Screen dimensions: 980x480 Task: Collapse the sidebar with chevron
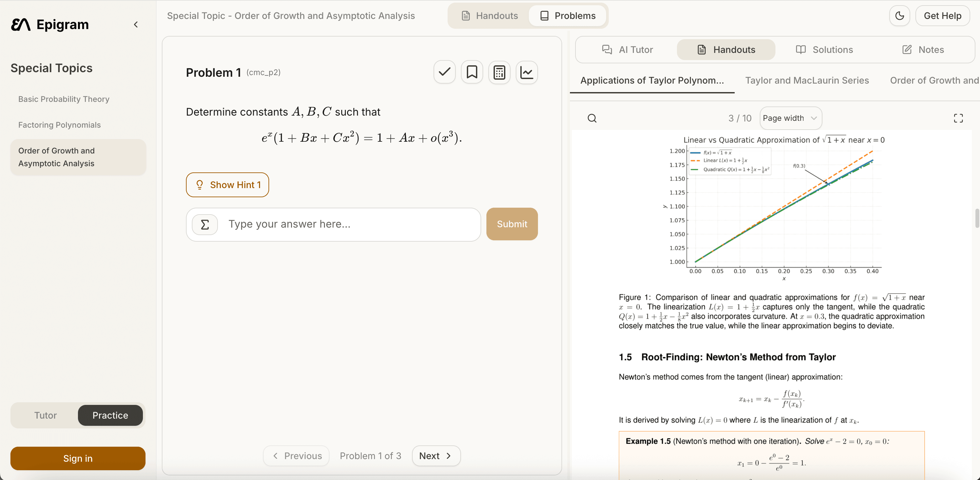pos(136,24)
